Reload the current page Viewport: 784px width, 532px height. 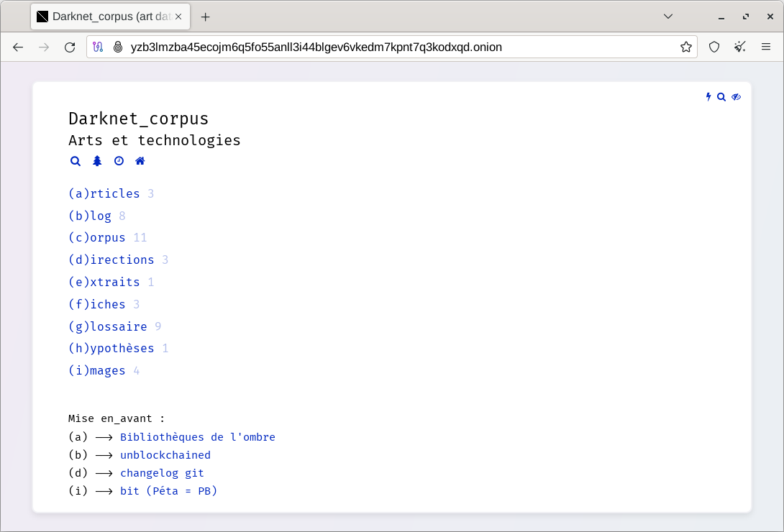pyautogui.click(x=70, y=47)
